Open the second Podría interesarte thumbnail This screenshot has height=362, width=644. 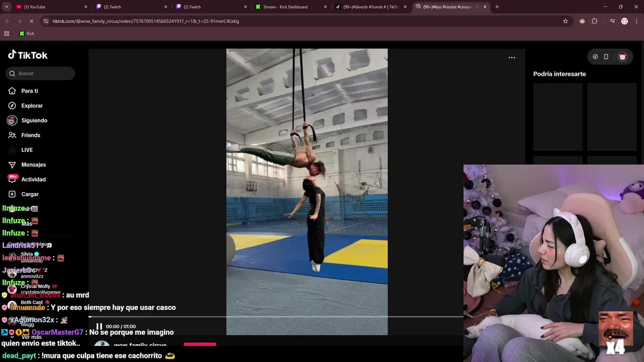612,117
